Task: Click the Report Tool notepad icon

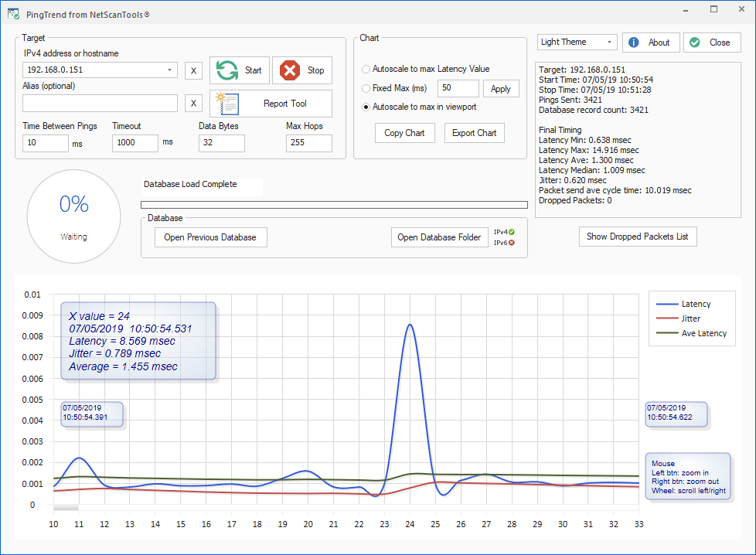Action: [226, 103]
